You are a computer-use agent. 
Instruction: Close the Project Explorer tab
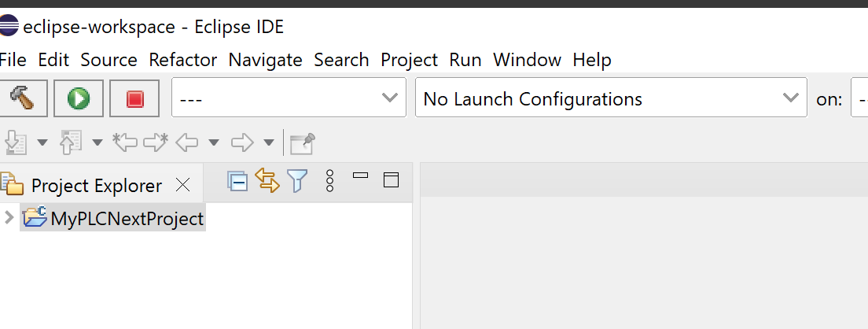pos(182,185)
